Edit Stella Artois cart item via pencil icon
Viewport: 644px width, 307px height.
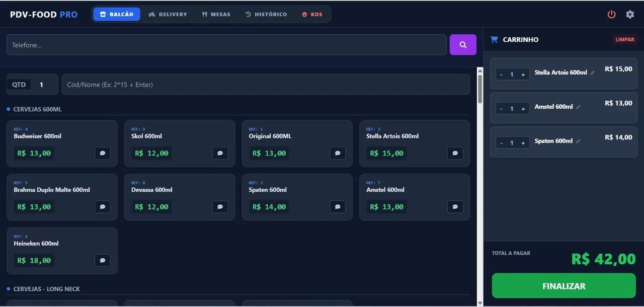[x=593, y=73]
